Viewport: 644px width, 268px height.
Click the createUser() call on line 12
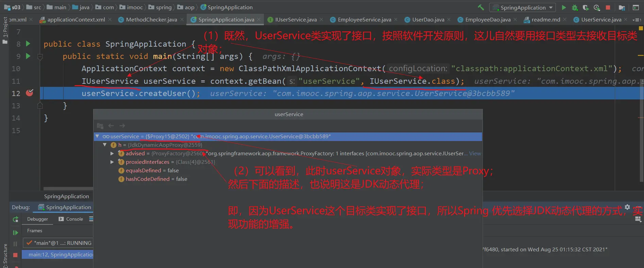pos(168,93)
